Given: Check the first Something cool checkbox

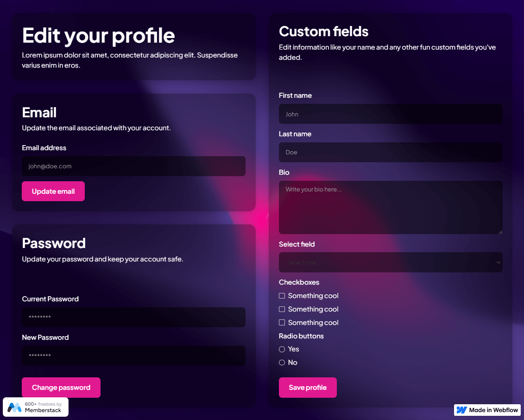Looking at the screenshot, I should (282, 295).
